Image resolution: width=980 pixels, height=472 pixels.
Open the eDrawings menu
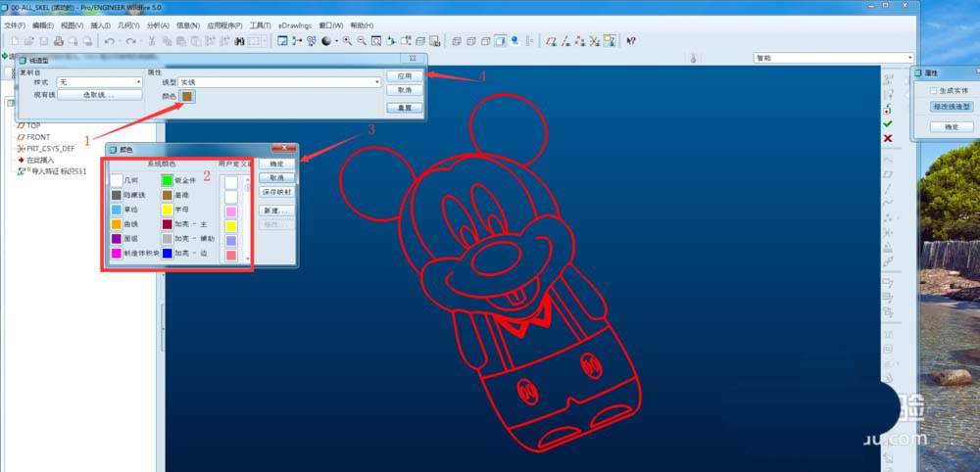coord(294,25)
